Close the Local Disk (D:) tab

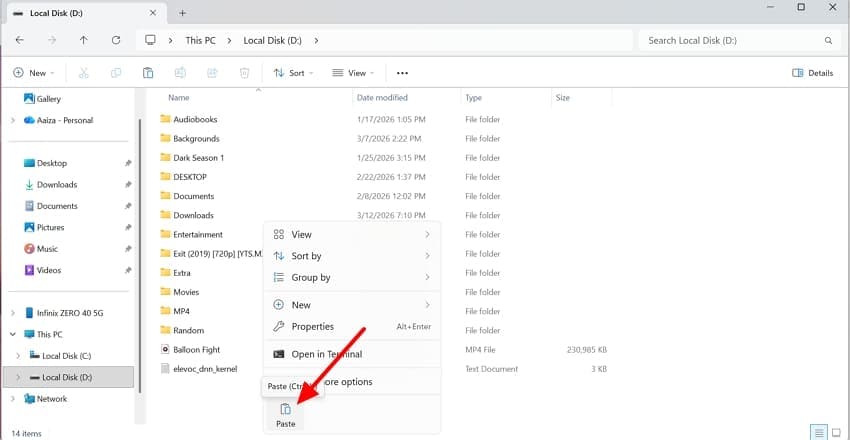tap(153, 12)
